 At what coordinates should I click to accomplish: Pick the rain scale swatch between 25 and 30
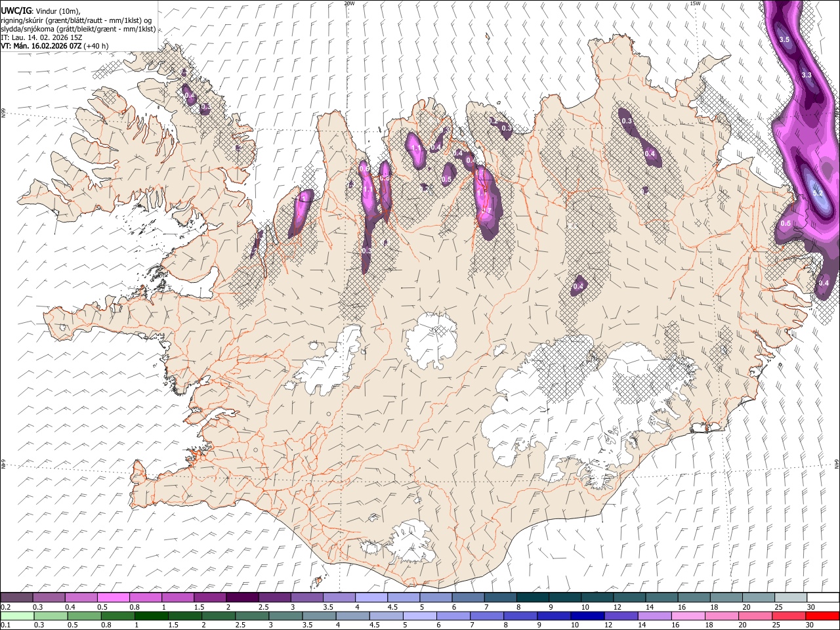point(790,616)
